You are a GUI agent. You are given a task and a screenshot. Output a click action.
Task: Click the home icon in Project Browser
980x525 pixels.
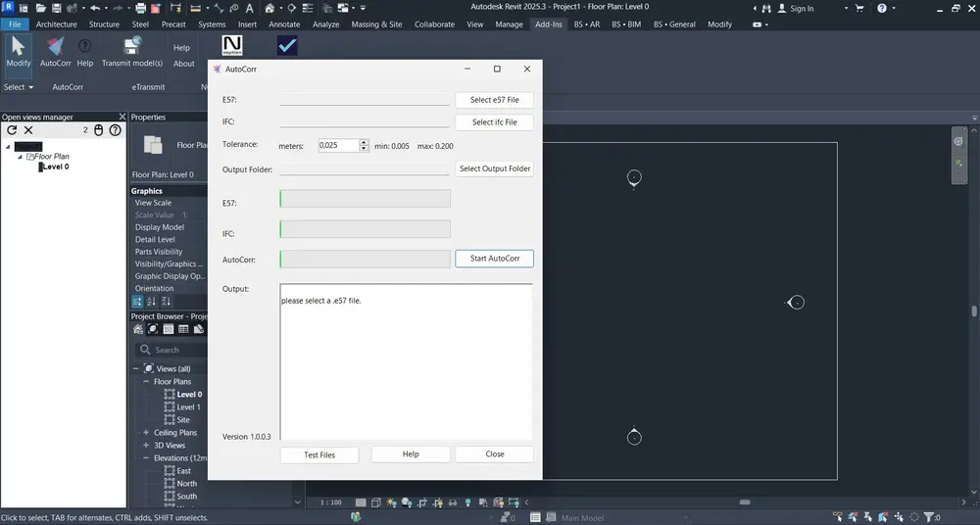(x=138, y=329)
